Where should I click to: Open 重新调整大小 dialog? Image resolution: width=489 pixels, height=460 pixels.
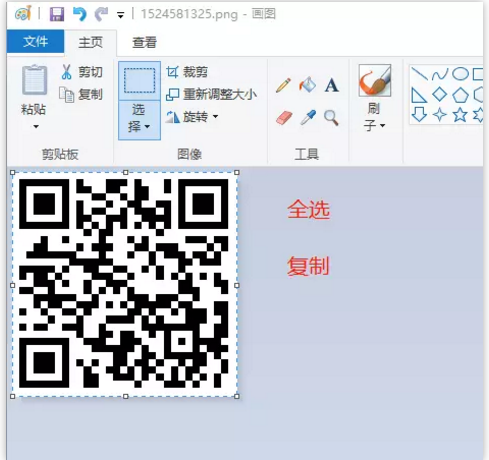211,94
